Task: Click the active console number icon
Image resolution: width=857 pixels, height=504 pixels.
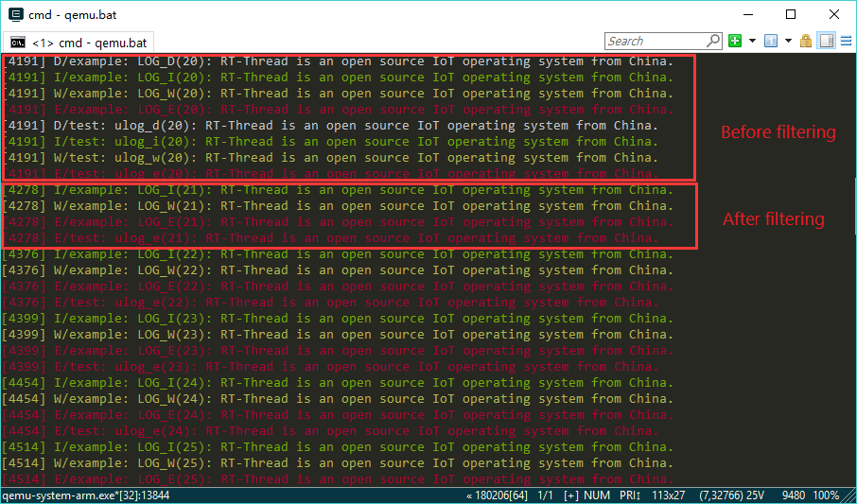Action: coord(771,41)
